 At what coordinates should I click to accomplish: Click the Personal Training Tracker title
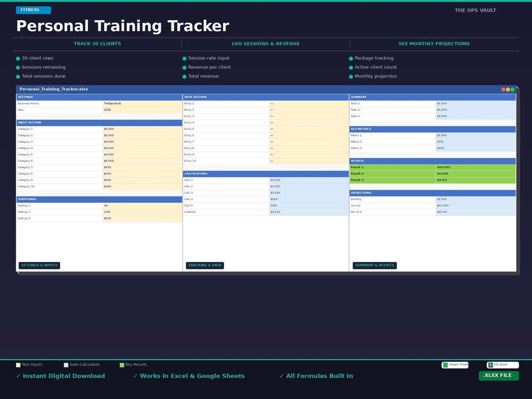[123, 26]
